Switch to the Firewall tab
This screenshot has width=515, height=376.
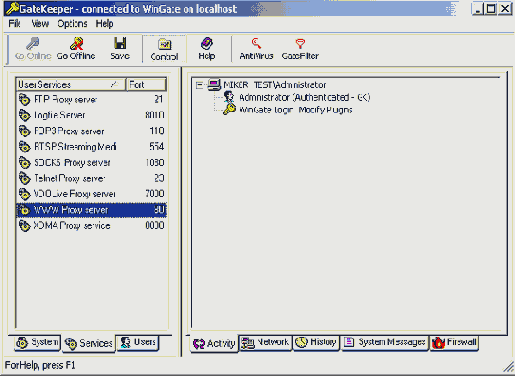point(454,343)
